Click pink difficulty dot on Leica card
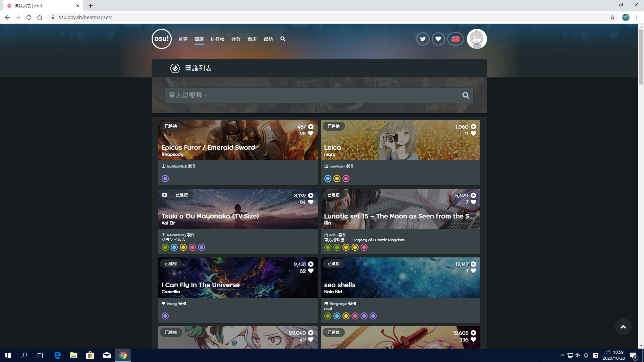Image resolution: width=644 pixels, height=362 pixels. (346, 179)
